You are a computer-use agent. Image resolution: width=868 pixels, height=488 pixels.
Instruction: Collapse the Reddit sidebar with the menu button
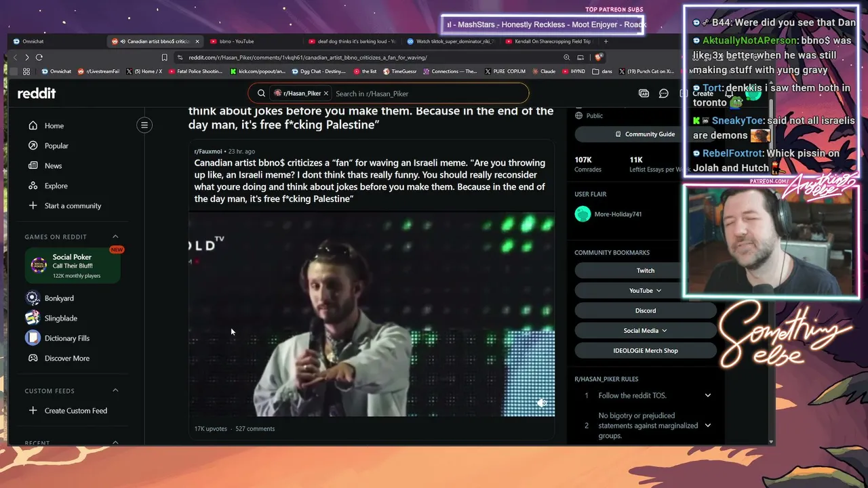click(x=144, y=125)
